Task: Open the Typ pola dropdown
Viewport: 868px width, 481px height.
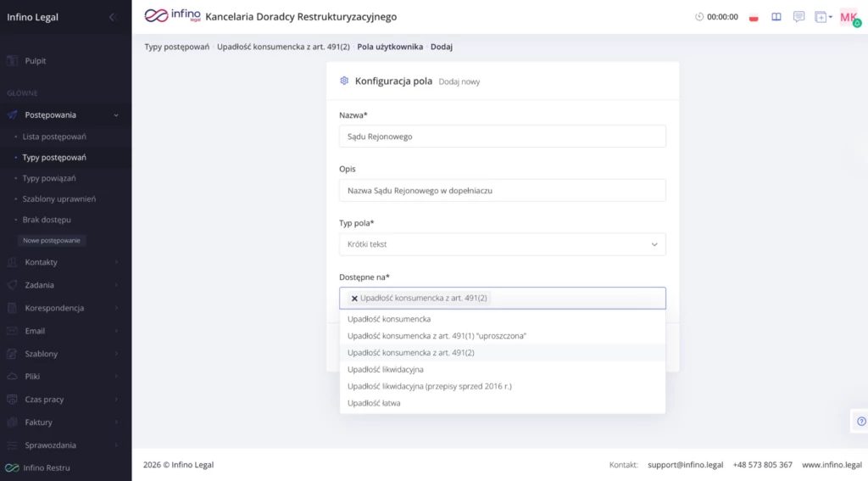Action: pyautogui.click(x=502, y=244)
